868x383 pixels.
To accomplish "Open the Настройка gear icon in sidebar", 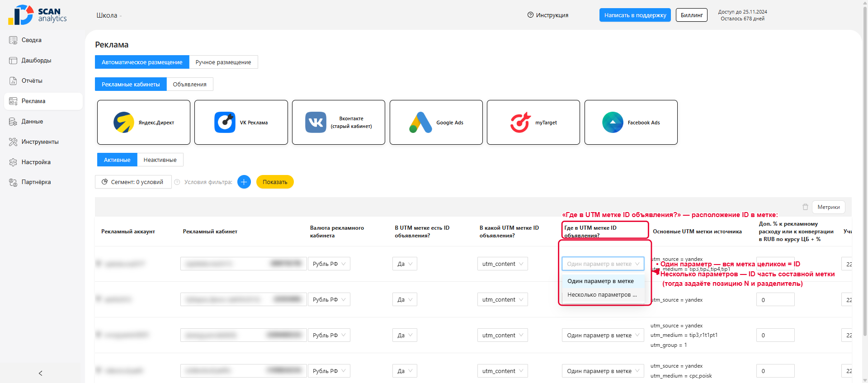I will point(13,162).
